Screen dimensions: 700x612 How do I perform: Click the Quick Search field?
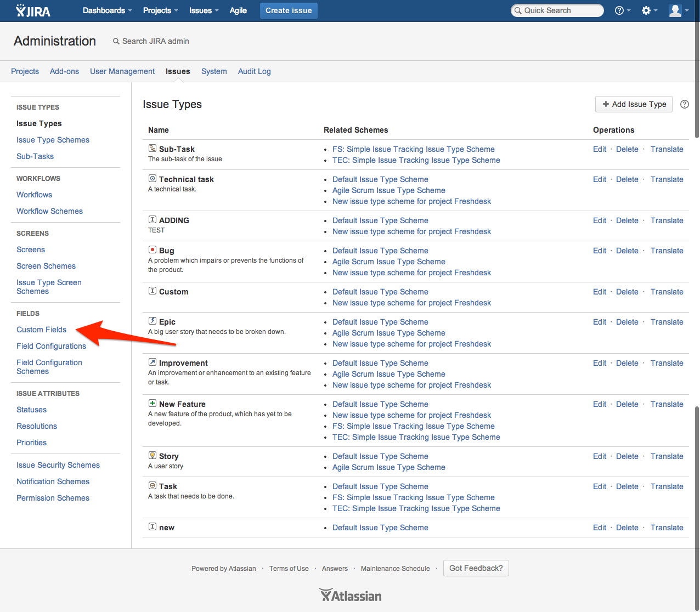[x=557, y=10]
